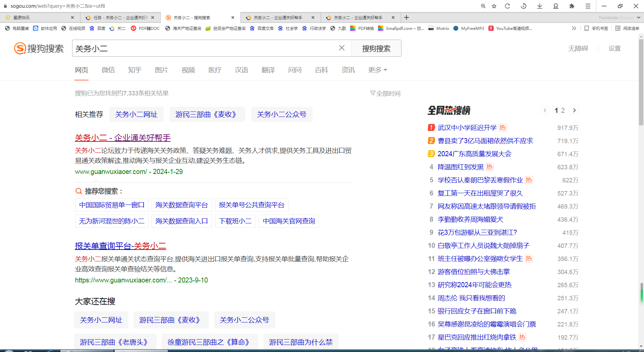Click the 关务小二网址 related recommendation

coord(136,115)
